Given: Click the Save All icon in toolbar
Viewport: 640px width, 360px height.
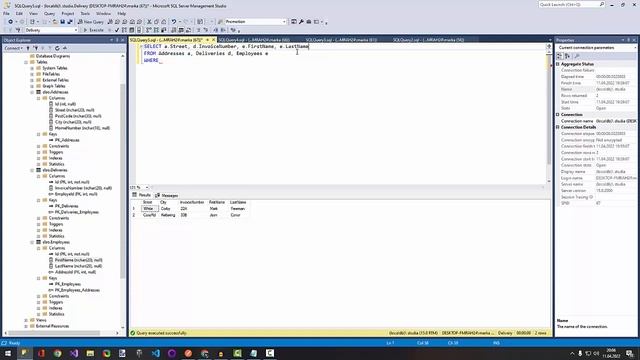Looking at the screenshot, I should [x=70, y=22].
